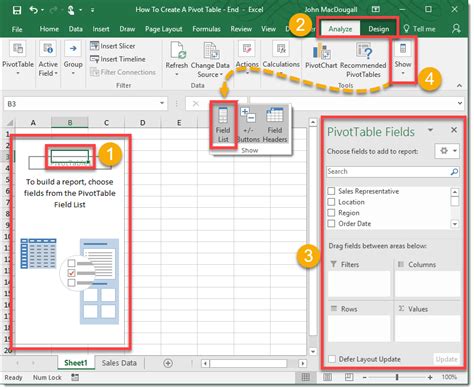
Task: Click the Select All corner button
Action: click(x=10, y=123)
